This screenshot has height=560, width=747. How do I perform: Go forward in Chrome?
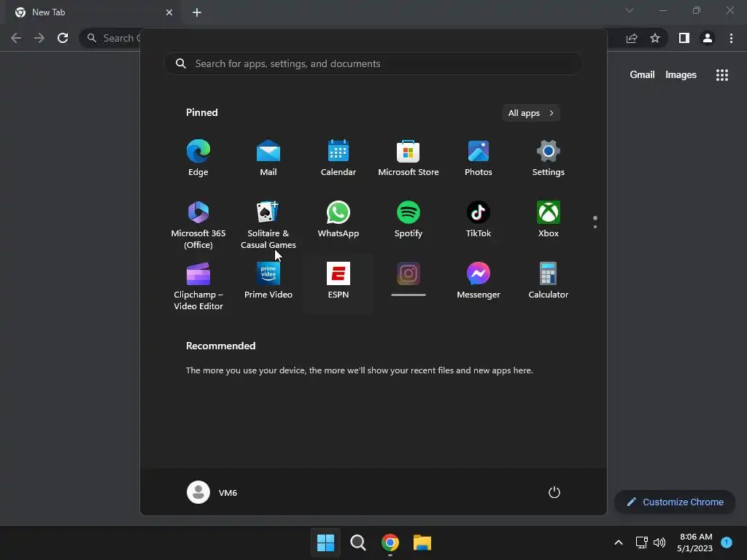pyautogui.click(x=39, y=38)
